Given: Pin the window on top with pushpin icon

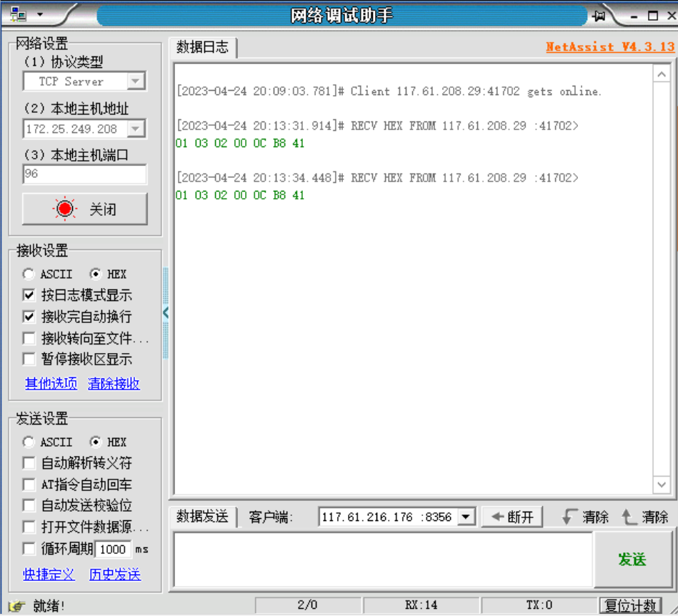Looking at the screenshot, I should (599, 16).
